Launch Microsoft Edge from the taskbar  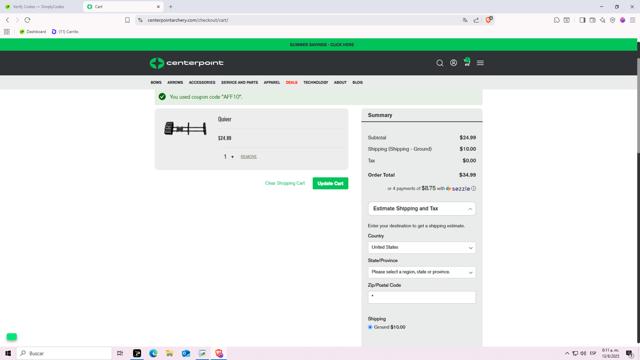[153, 353]
